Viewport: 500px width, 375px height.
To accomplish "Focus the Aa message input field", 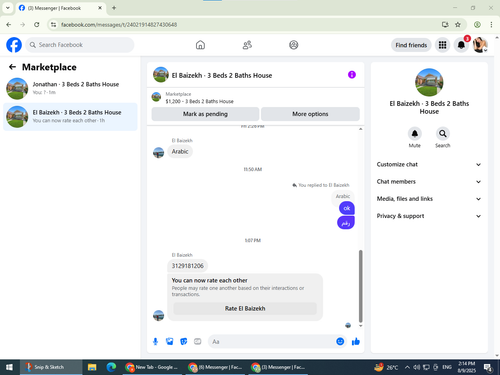I will tap(272, 342).
